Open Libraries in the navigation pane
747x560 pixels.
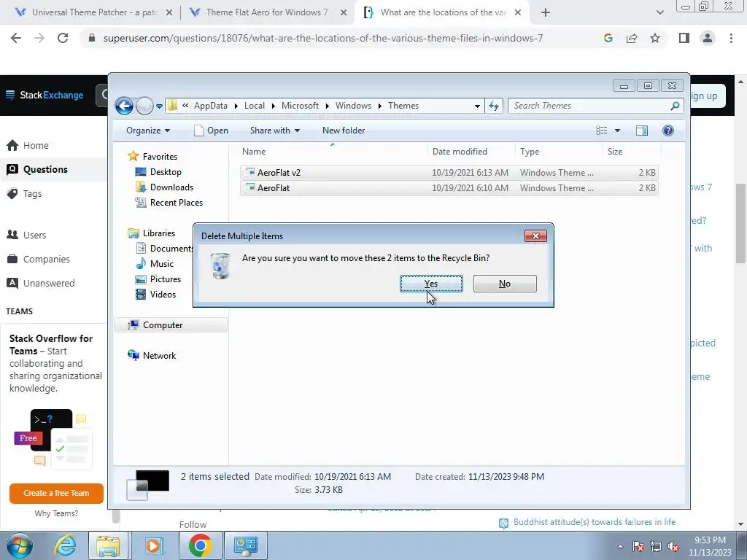tap(158, 233)
